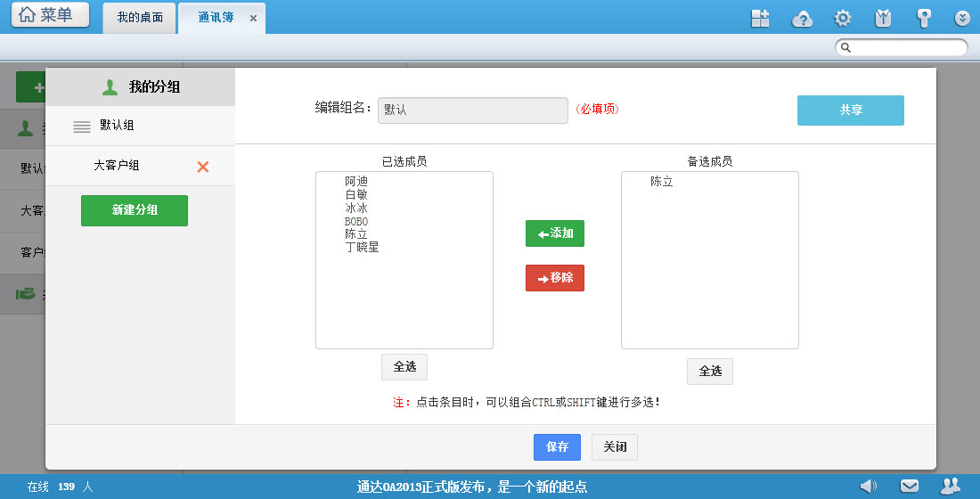Open the 菜单 home menu

50,15
